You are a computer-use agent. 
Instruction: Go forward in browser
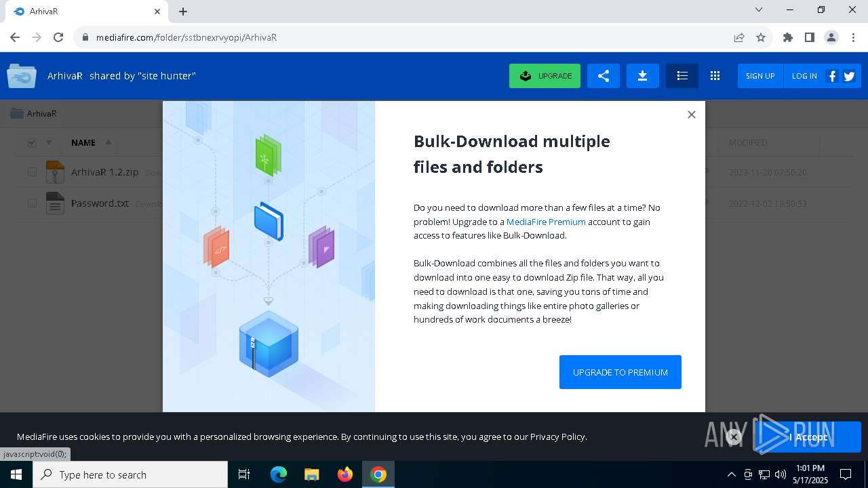[37, 37]
